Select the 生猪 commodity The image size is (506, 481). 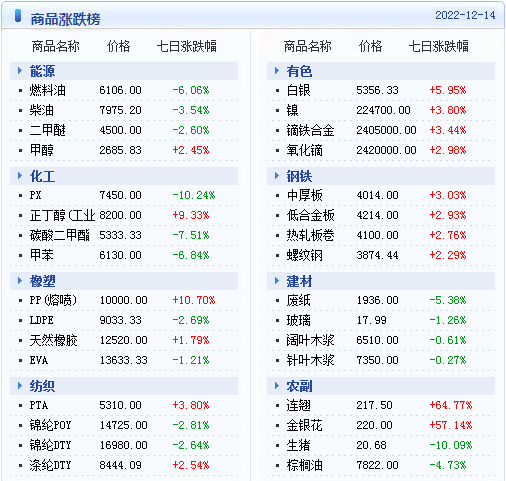299,445
